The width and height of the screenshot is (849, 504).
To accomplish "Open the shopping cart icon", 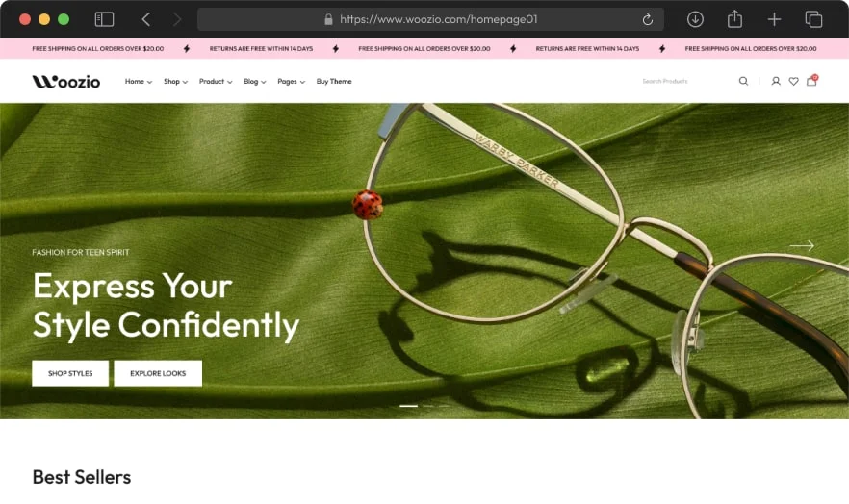I will click(811, 81).
